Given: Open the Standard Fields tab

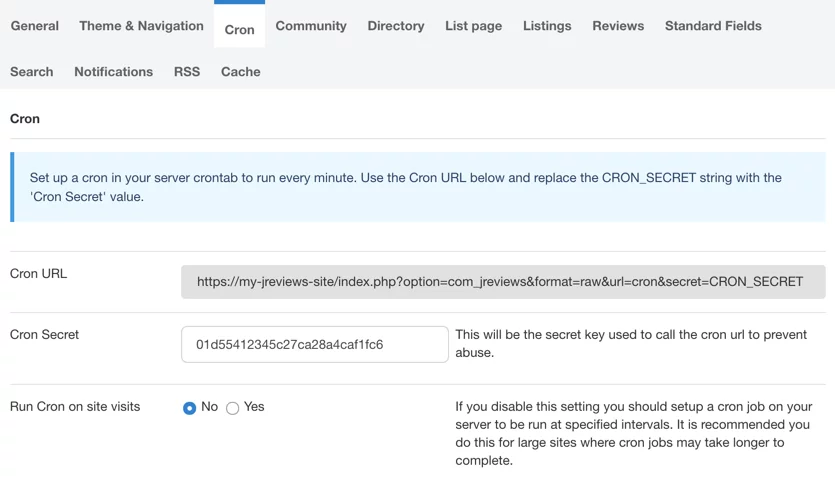Looking at the screenshot, I should 713,26.
